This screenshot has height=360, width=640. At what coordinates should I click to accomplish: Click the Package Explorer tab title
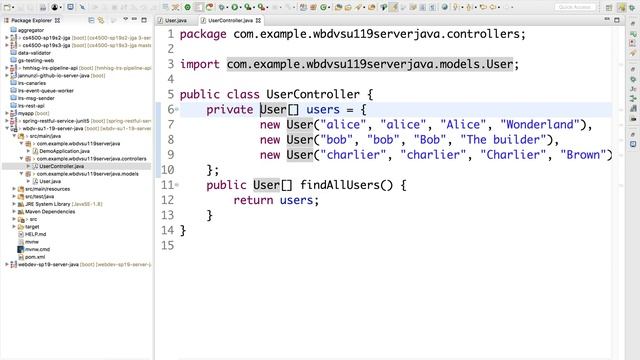(31, 20)
